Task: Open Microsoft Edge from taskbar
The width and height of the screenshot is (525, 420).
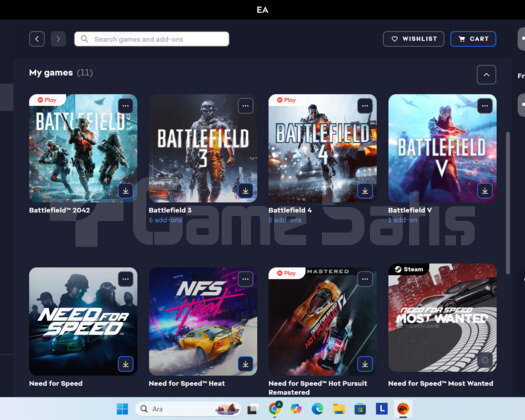Action: coord(317,409)
